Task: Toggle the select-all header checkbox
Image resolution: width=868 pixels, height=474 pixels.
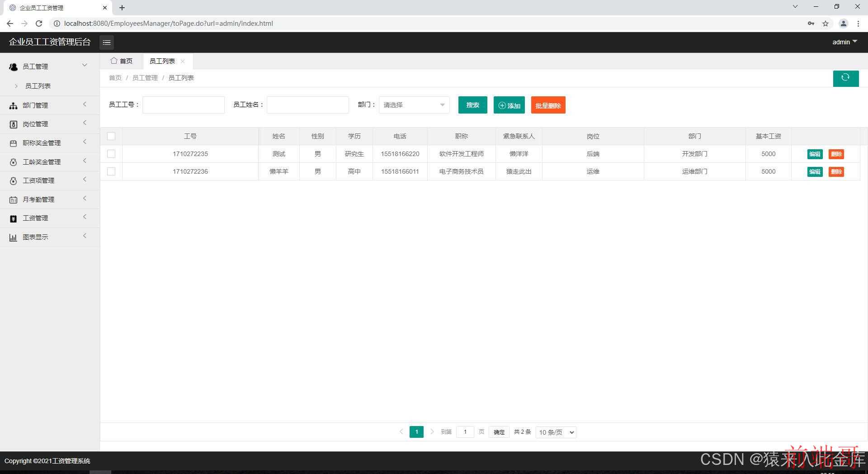Action: click(111, 136)
